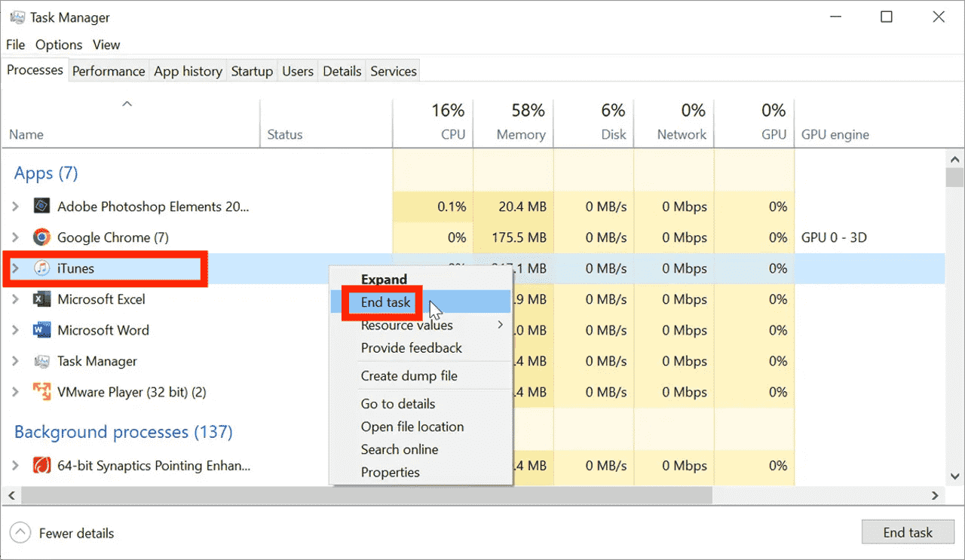The height and width of the screenshot is (560, 965).
Task: Switch to the Startup tab
Action: (x=252, y=71)
